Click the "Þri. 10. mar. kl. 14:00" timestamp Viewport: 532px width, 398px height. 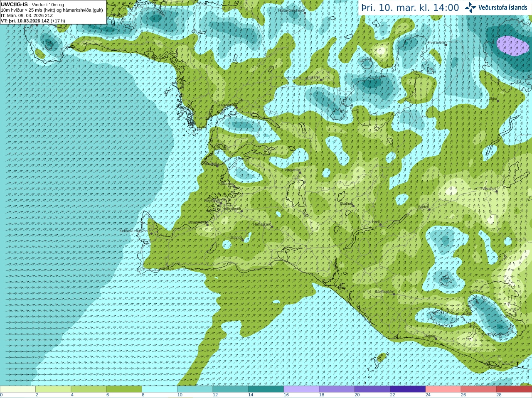point(410,7)
